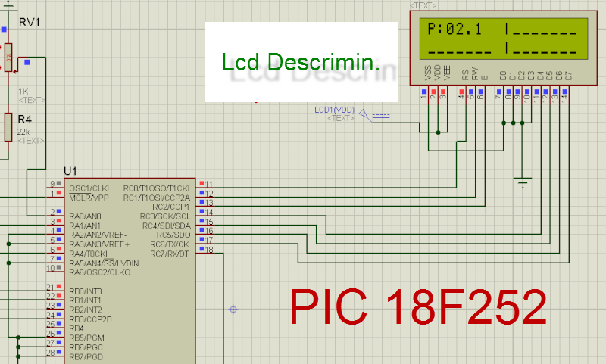Viewport: 606px width, 364px height.
Task: Click the wire junction dot below LCD VDD pin
Action: (438, 132)
